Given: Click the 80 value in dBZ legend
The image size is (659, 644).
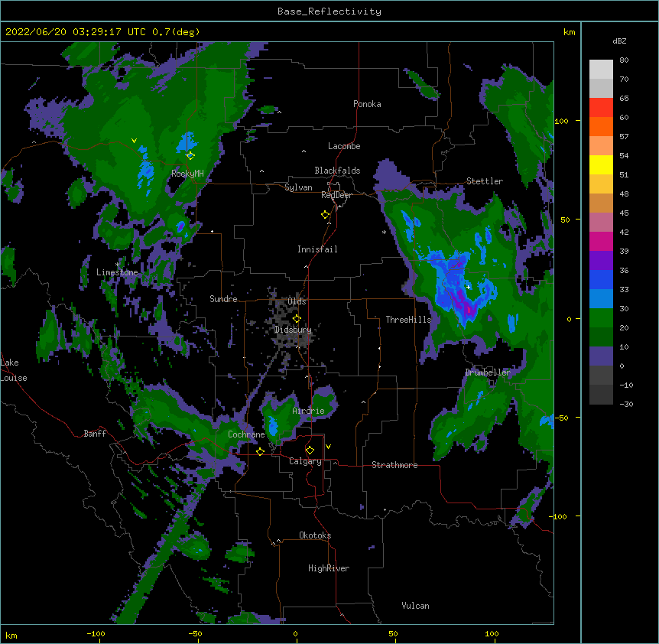Looking at the screenshot, I should point(624,60).
